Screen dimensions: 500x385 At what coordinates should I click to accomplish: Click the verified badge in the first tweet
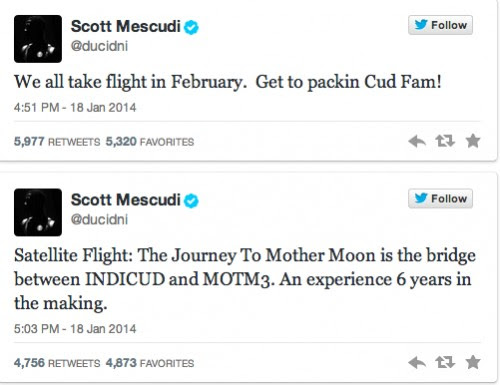coord(191,27)
